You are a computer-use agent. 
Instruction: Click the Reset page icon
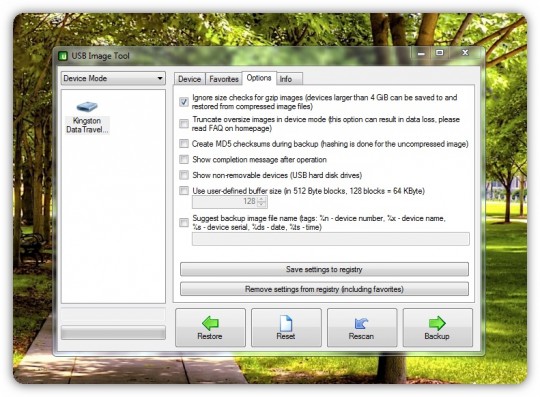point(286,323)
